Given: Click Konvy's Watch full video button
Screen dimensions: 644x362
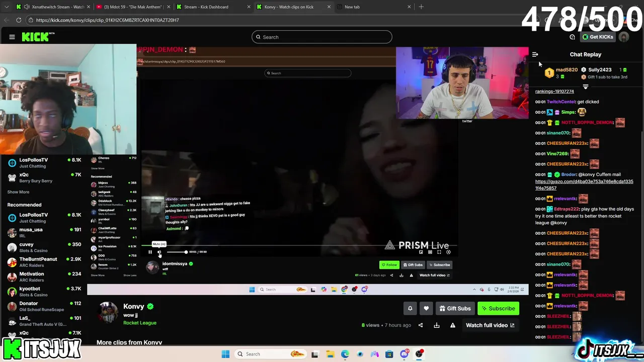Looking at the screenshot, I should [490, 325].
